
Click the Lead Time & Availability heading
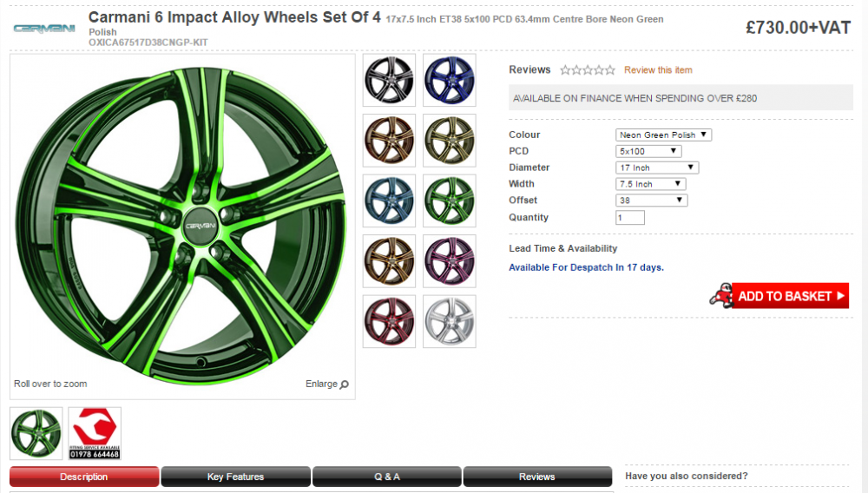point(563,248)
